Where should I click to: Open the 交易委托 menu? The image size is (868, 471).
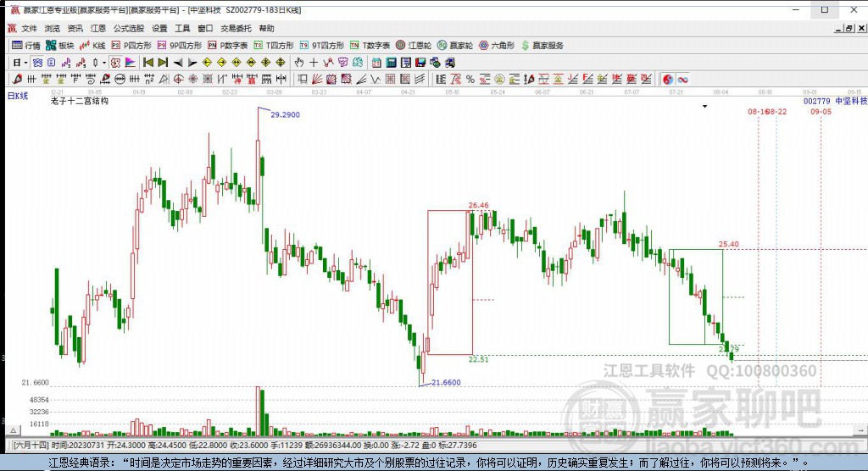[x=236, y=28]
